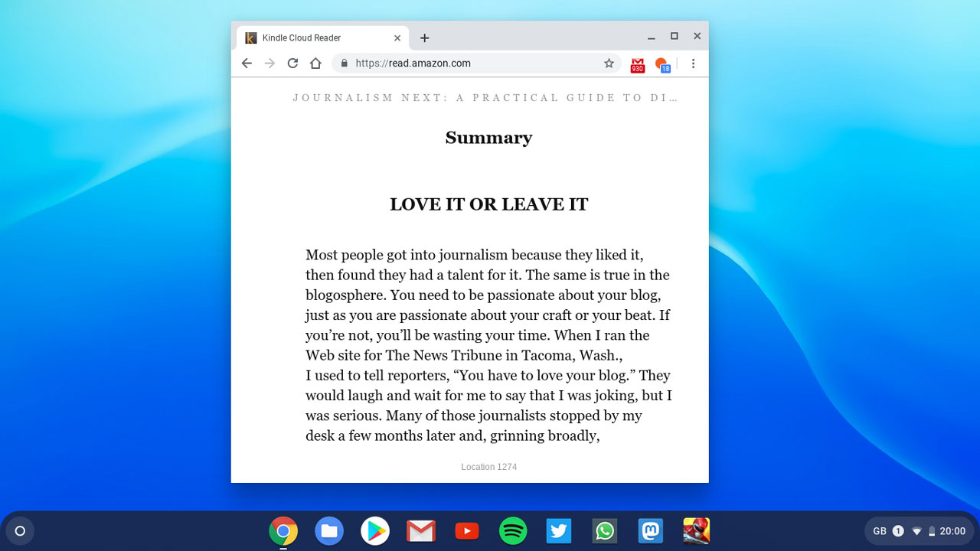Viewport: 980px width, 551px height.
Task: Minimize the browser window
Action: [x=652, y=37]
